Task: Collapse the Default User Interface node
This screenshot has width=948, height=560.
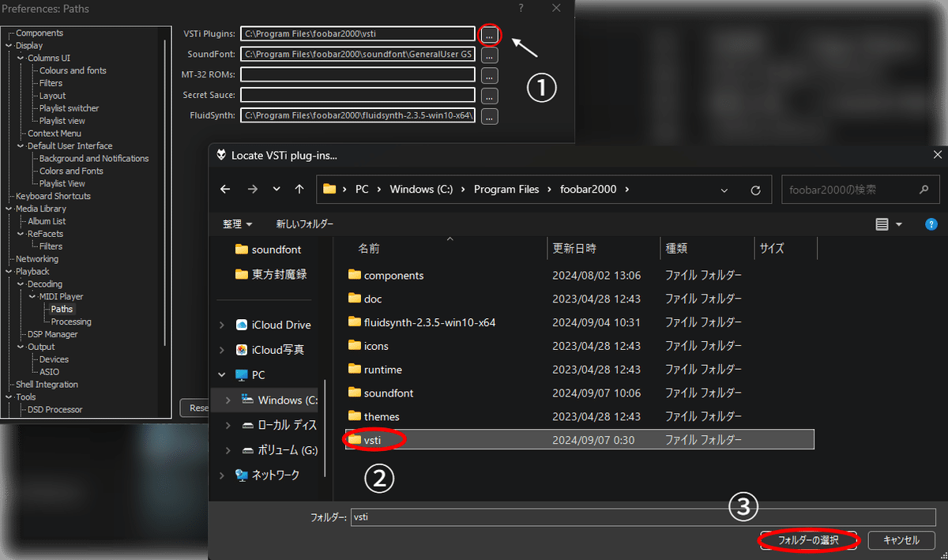Action: (x=21, y=146)
